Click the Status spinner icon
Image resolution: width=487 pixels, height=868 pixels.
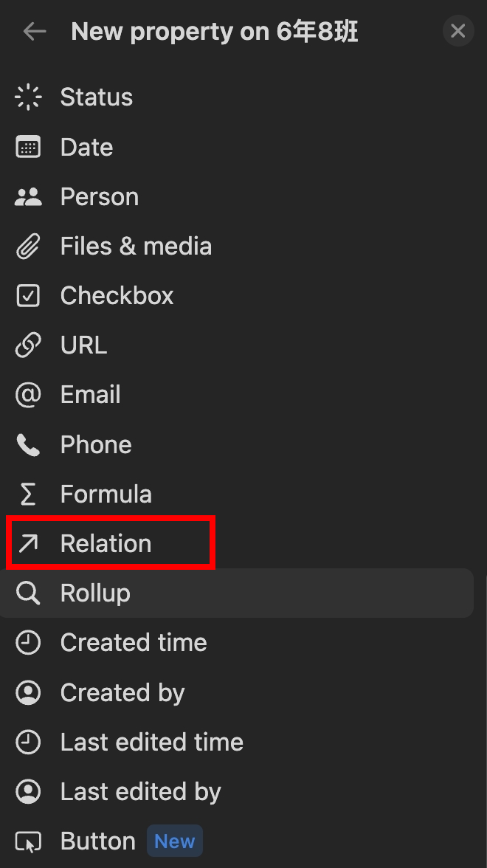pyautogui.click(x=28, y=97)
